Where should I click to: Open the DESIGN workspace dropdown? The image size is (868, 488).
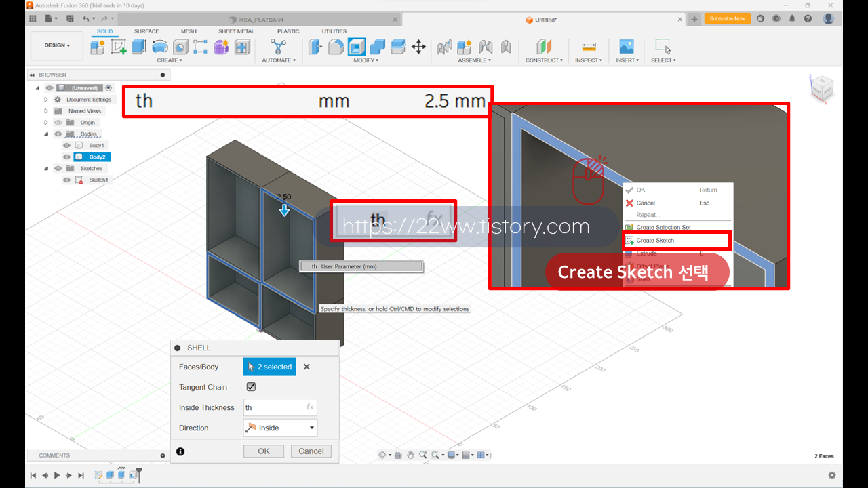coord(57,45)
